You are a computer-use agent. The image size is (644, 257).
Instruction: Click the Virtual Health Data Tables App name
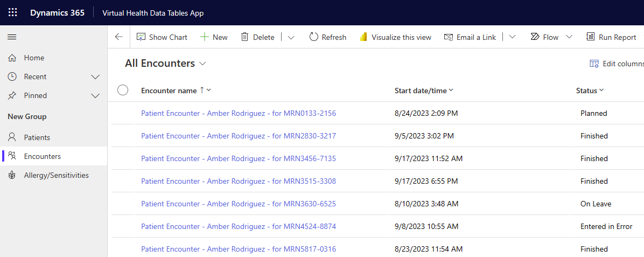(153, 13)
